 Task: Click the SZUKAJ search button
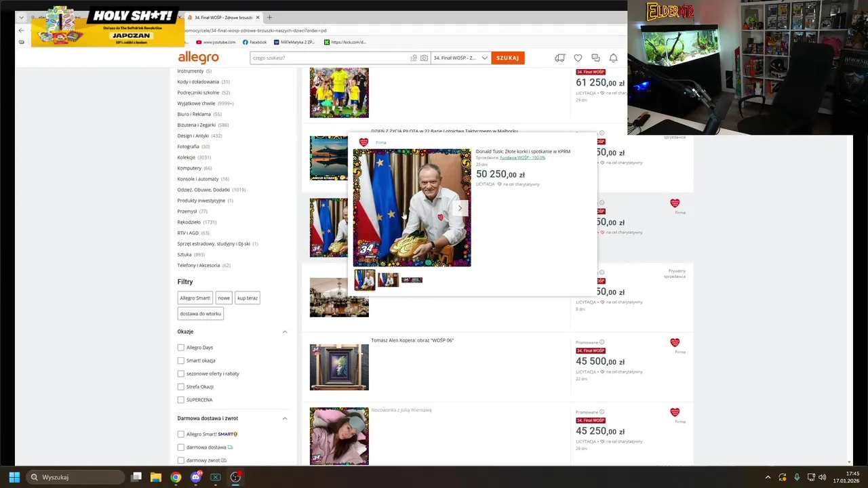507,58
